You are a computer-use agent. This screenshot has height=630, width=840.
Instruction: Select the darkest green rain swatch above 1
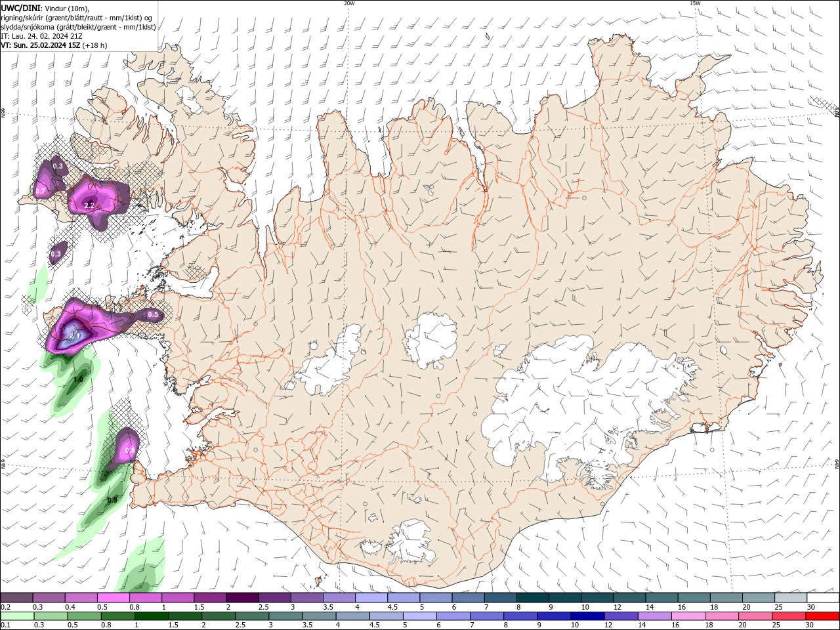(x=151, y=616)
